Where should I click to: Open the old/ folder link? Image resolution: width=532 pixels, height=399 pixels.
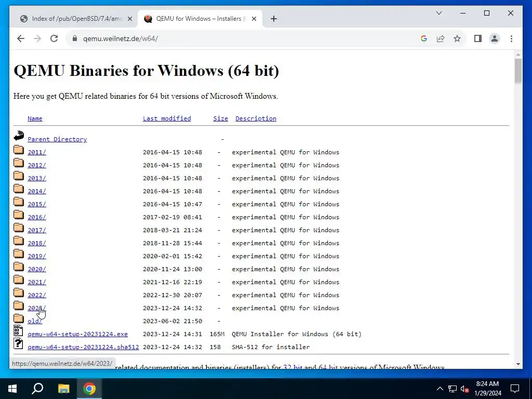pyautogui.click(x=35, y=321)
